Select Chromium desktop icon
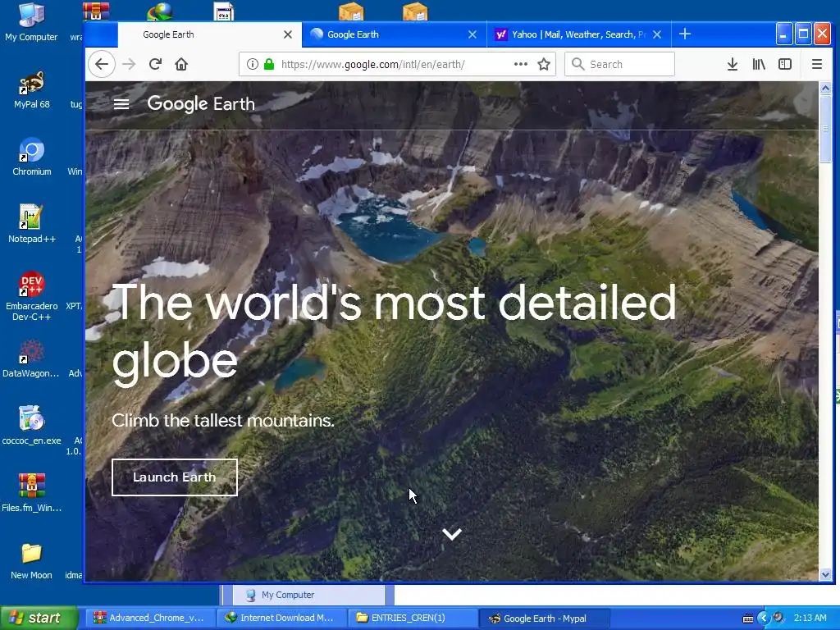Image resolution: width=840 pixels, height=630 pixels. coord(32,157)
